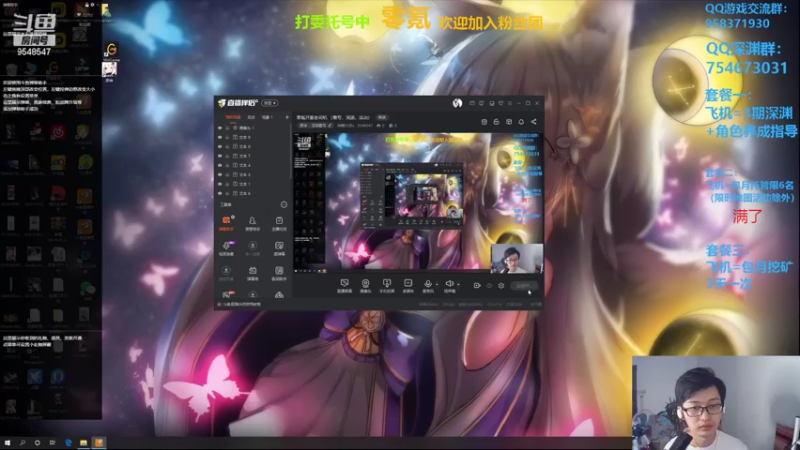
Task: Toggle the lock on the 文本 3 source
Action: click(x=228, y=174)
